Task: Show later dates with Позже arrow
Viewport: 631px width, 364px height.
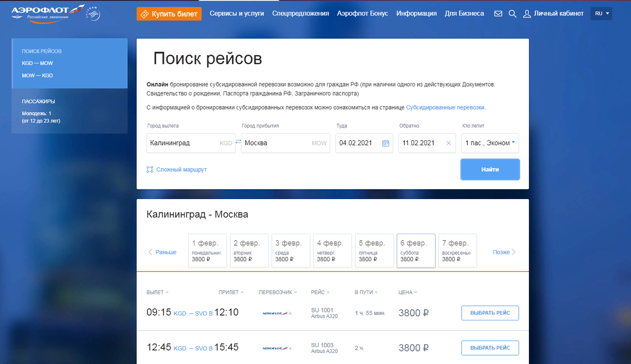Action: [504, 252]
